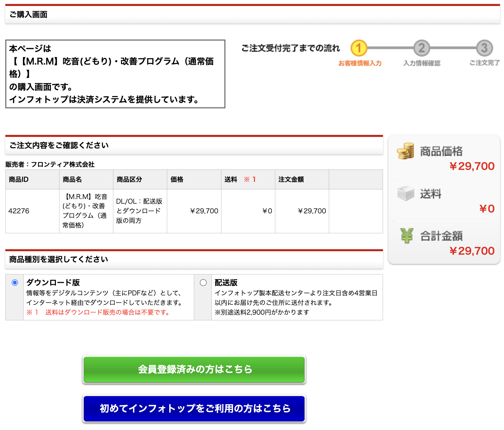Click the 合計金額 sidebar label

(x=441, y=236)
